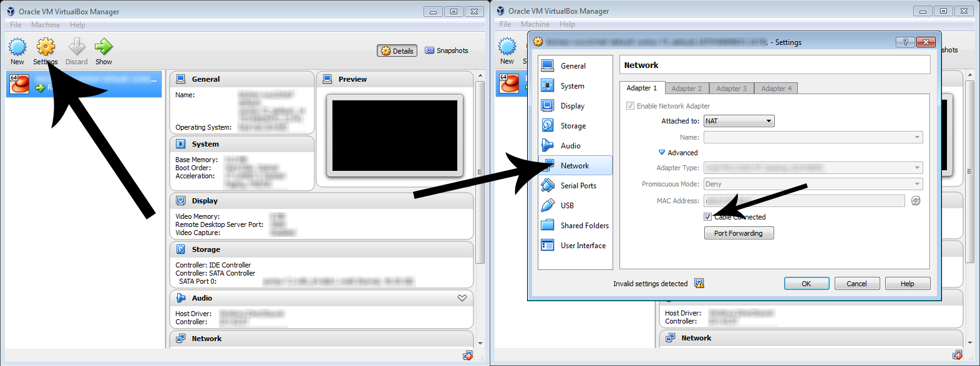Image resolution: width=980 pixels, height=366 pixels.
Task: Select the VM entry in left window list
Action: coord(84,84)
